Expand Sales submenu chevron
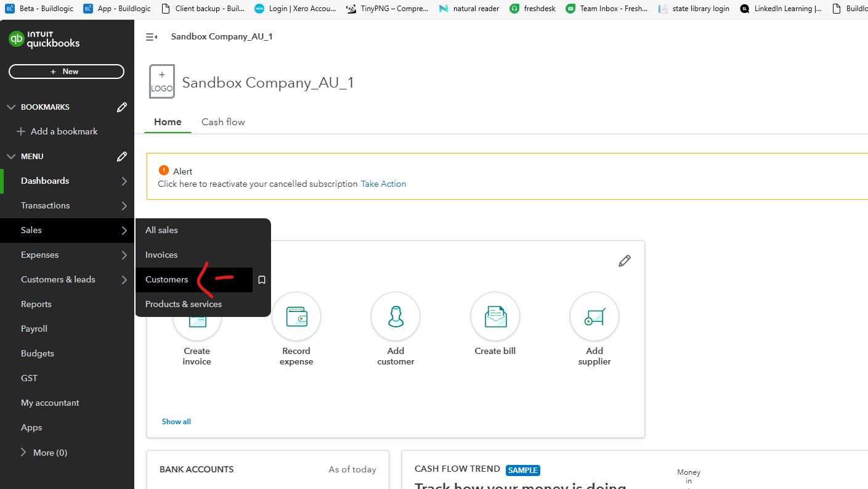 124,231
